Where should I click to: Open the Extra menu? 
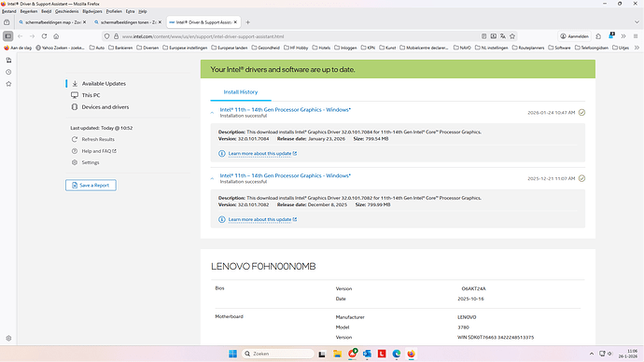[130, 11]
